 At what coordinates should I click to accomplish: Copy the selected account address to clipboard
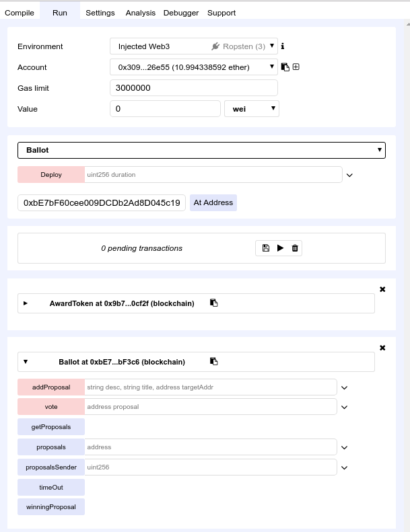click(x=285, y=67)
